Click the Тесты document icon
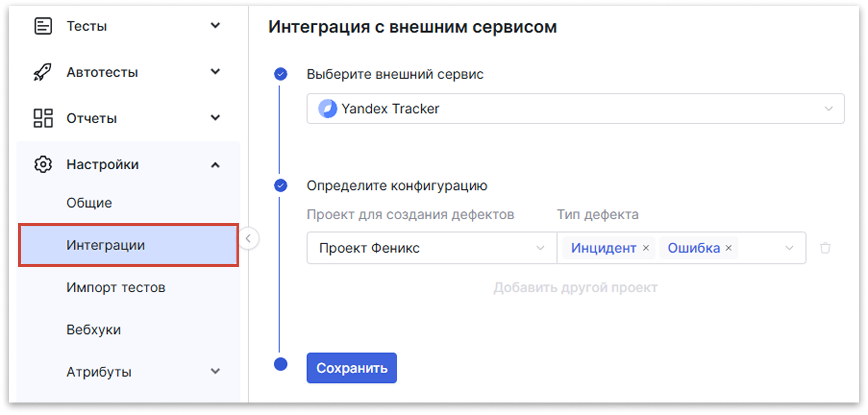This screenshot has height=415, width=868. (x=43, y=26)
